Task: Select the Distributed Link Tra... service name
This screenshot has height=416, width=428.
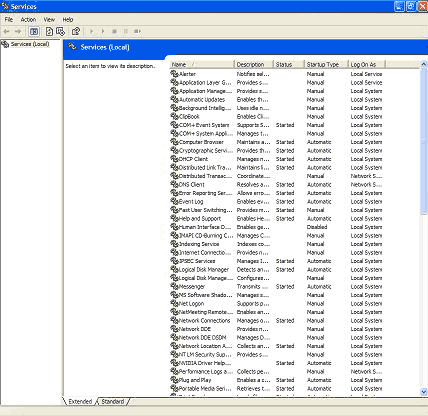Action: [x=205, y=167]
